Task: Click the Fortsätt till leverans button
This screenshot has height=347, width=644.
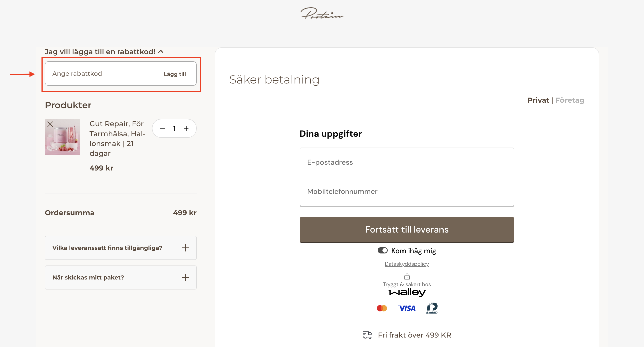Action: coord(407,230)
